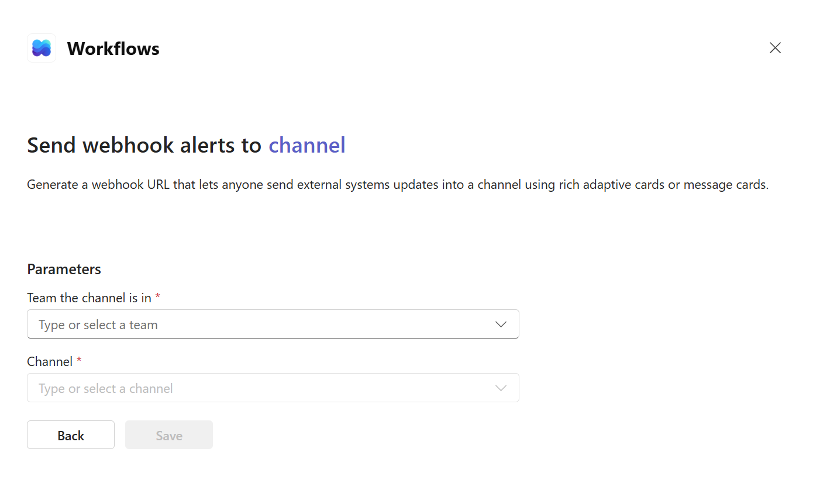The width and height of the screenshot is (813, 504).
Task: Click the webhook description text
Action: [x=397, y=184]
